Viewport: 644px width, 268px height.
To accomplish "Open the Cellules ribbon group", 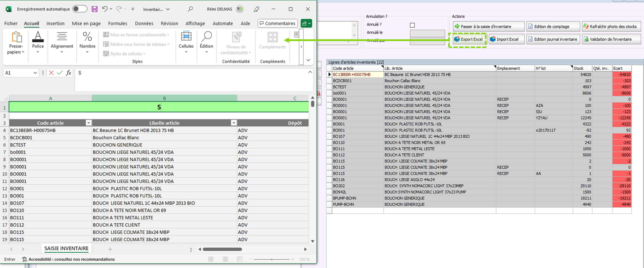I will [x=186, y=43].
